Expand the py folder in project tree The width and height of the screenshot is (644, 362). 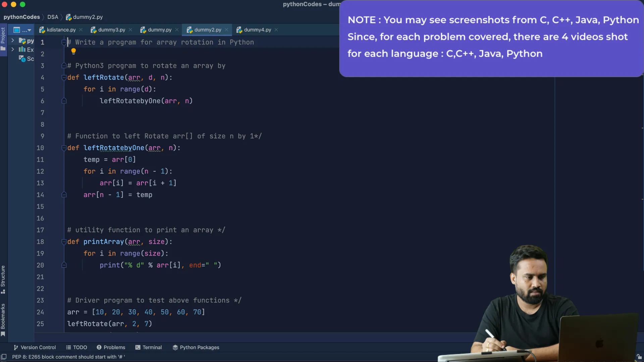13,41
